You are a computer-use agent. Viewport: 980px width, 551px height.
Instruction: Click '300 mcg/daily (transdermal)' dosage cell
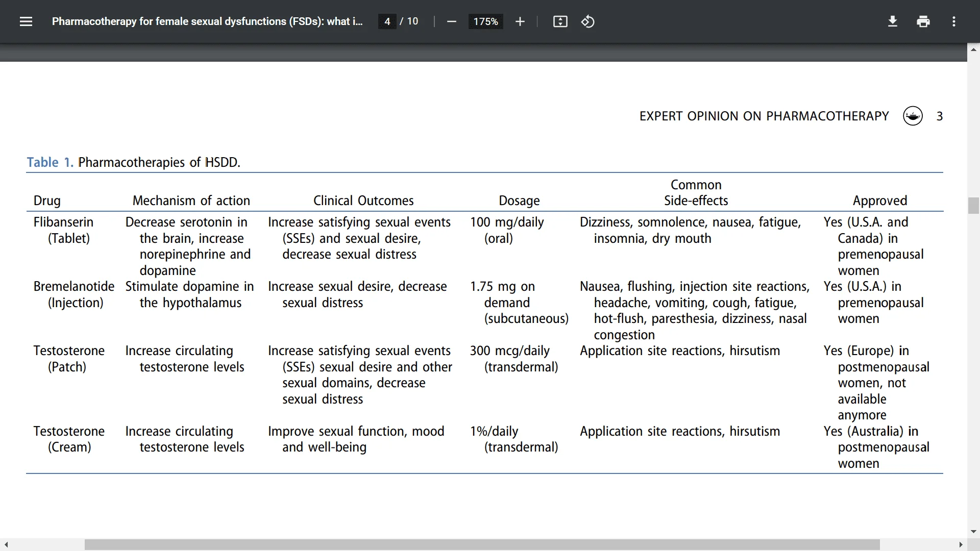point(514,359)
